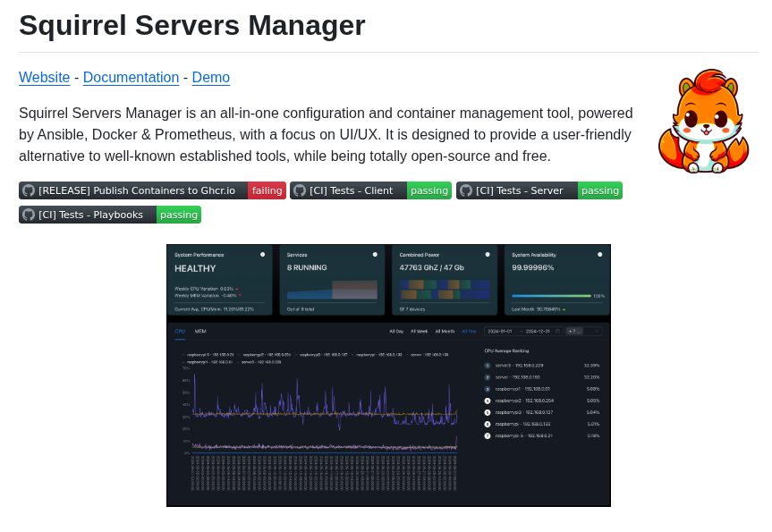Click the 'Weekly CPU Variation' line
The image size is (772, 532).
(x=207, y=289)
